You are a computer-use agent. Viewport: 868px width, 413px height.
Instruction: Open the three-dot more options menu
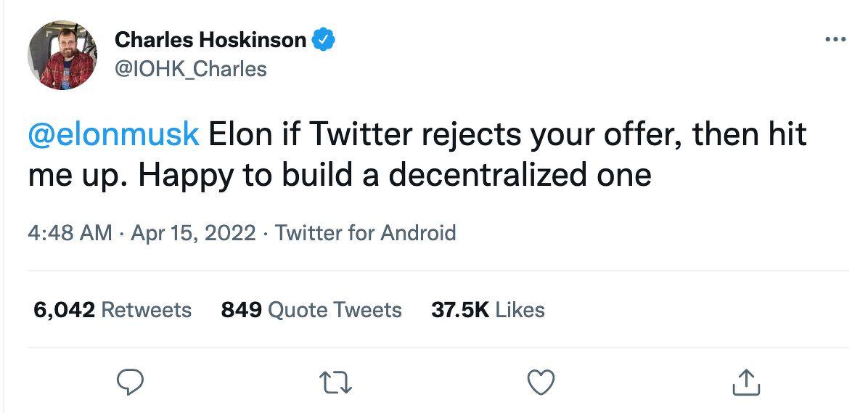pos(835,40)
